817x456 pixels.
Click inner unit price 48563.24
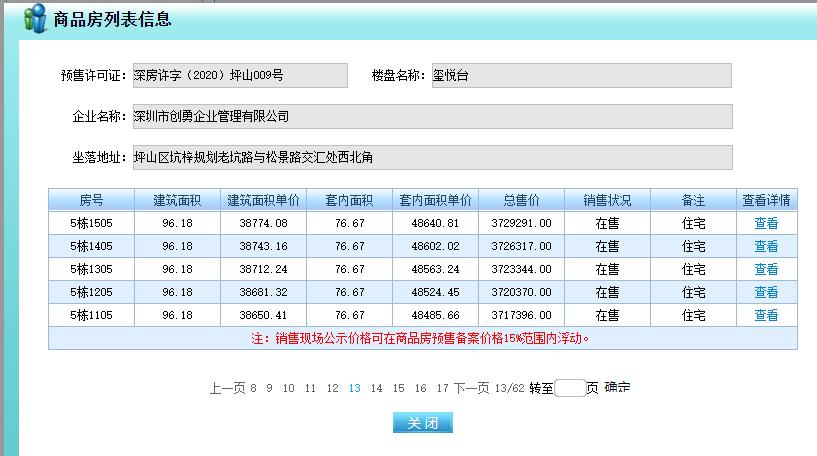pyautogui.click(x=435, y=269)
